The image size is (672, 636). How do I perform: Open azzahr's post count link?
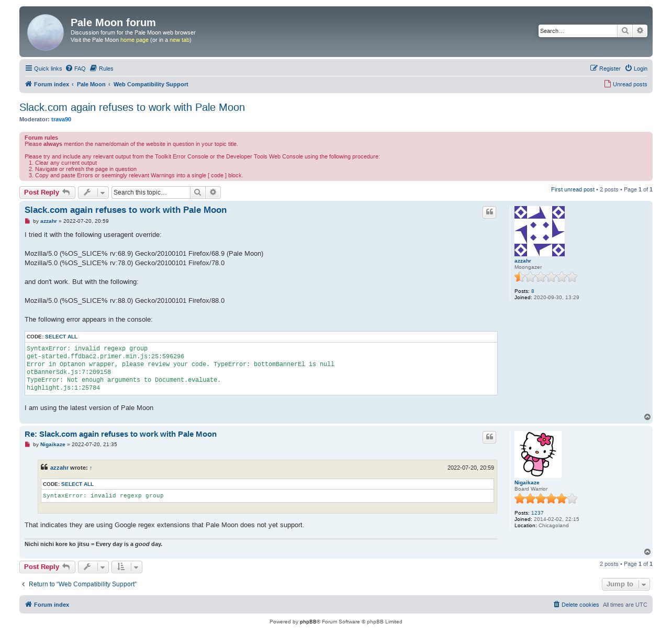pos(533,291)
